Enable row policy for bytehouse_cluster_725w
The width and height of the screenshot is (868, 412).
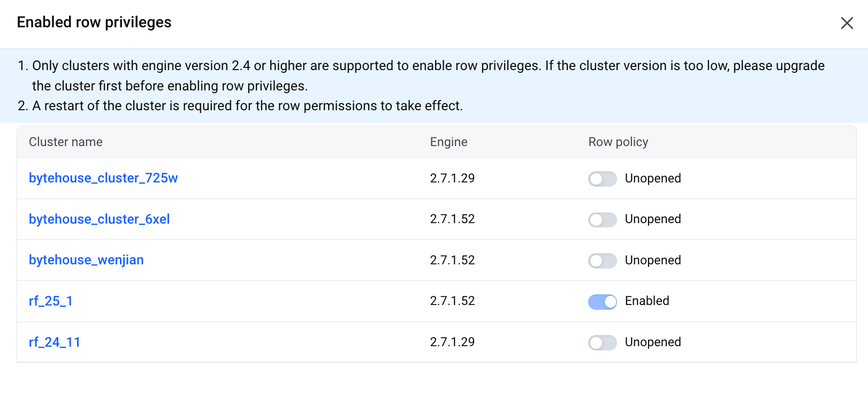(x=603, y=179)
